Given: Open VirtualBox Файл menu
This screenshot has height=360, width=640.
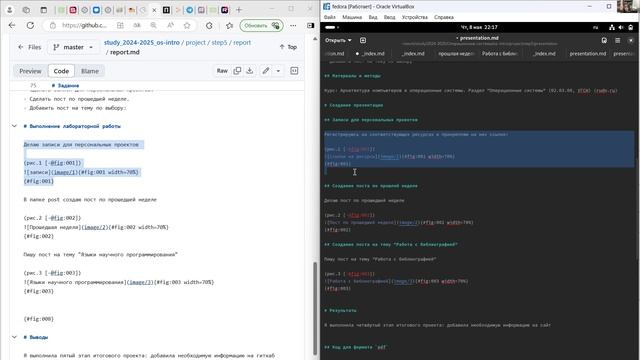Looking at the screenshot, I should (x=330, y=17).
